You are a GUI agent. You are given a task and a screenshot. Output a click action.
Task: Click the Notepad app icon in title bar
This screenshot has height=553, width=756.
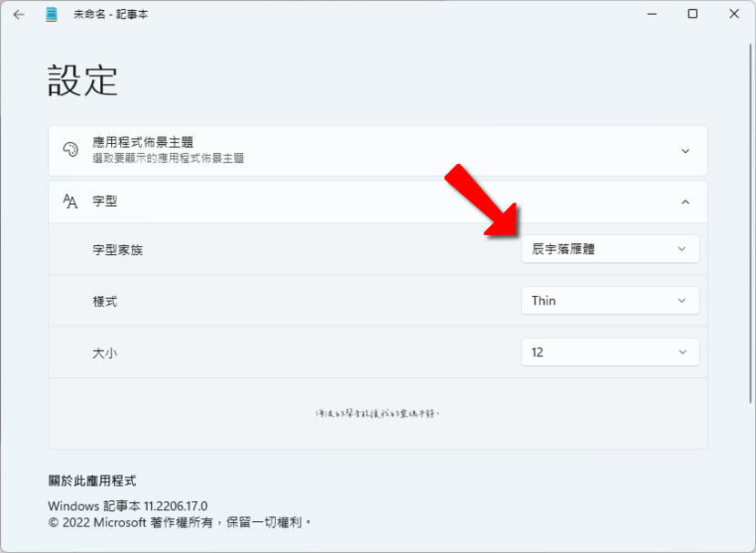coord(51,15)
